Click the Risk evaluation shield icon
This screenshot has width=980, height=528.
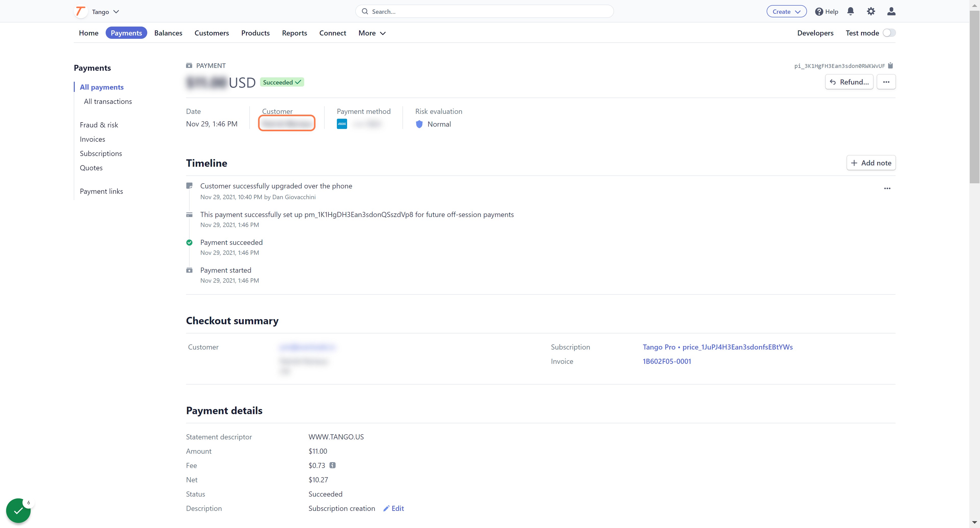click(419, 124)
